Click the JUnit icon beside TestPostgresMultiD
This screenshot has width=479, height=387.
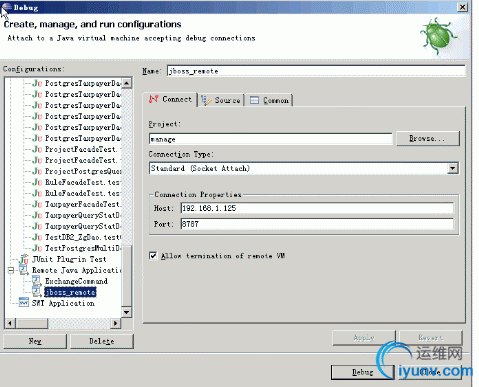[37, 248]
